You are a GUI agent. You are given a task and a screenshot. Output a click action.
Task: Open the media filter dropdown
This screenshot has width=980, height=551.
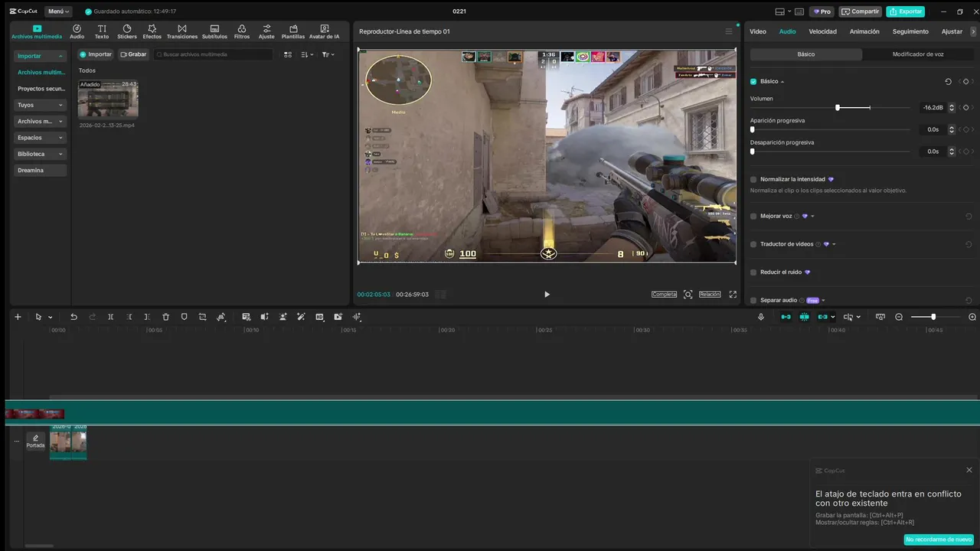[328, 54]
